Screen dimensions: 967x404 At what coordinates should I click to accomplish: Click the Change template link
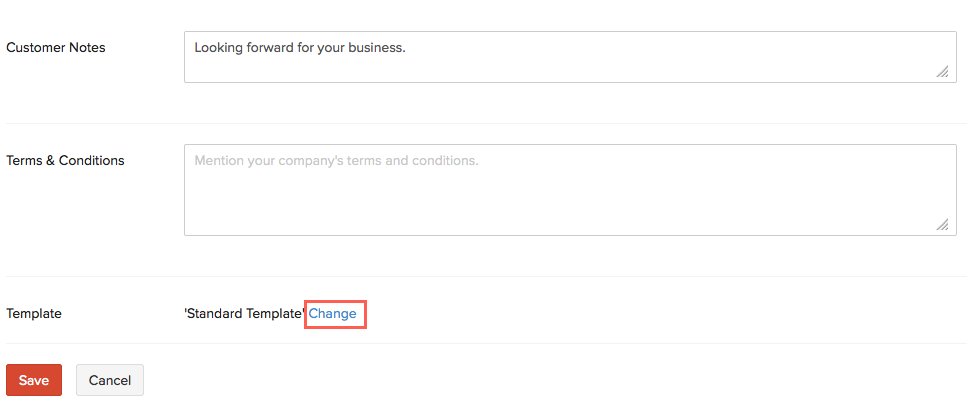[x=333, y=314]
